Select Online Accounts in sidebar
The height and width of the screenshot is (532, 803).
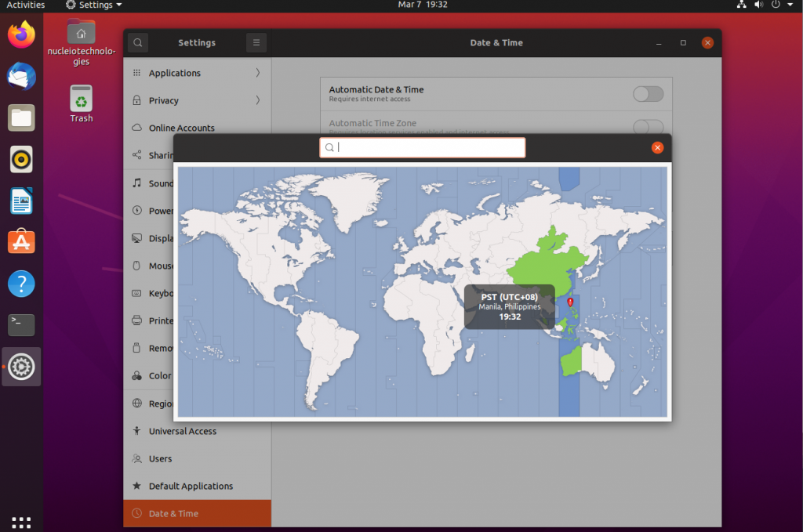[x=197, y=128]
